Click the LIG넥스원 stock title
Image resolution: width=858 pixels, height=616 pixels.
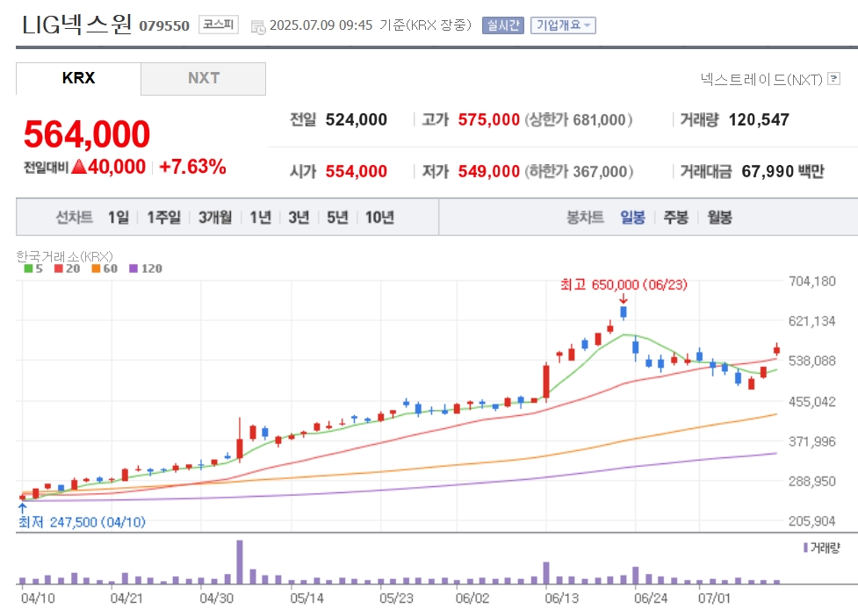pos(76,25)
